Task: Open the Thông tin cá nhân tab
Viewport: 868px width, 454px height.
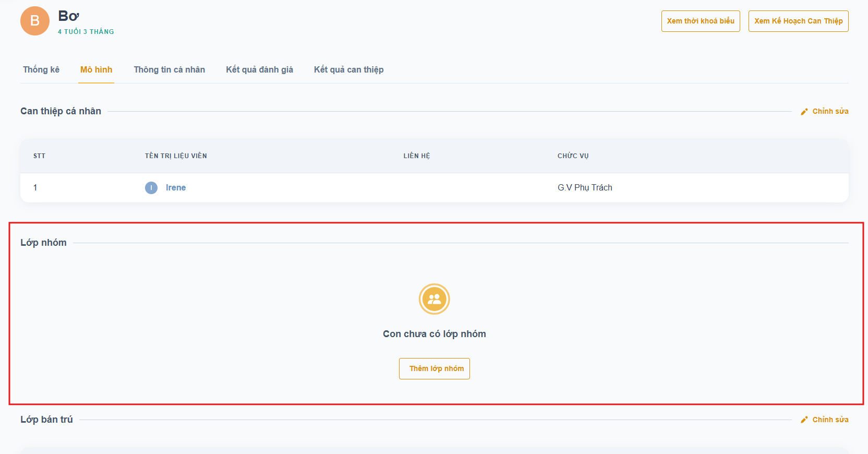Action: 169,70
